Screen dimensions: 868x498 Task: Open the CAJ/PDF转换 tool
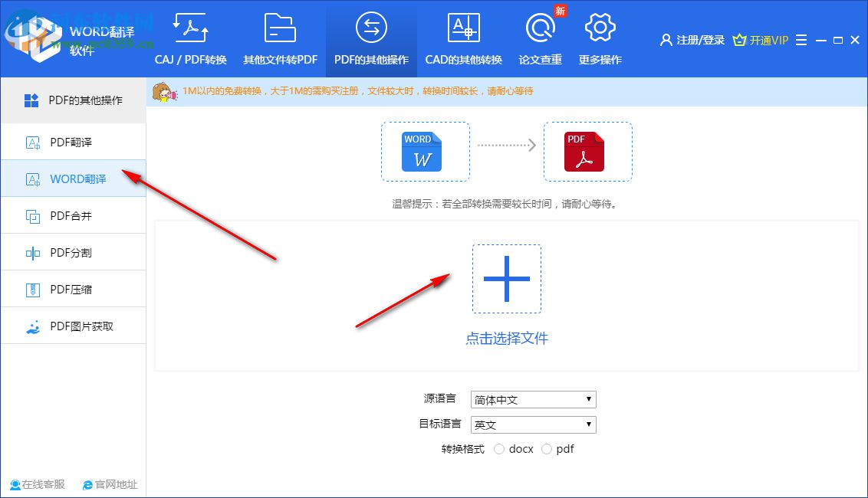click(x=190, y=38)
